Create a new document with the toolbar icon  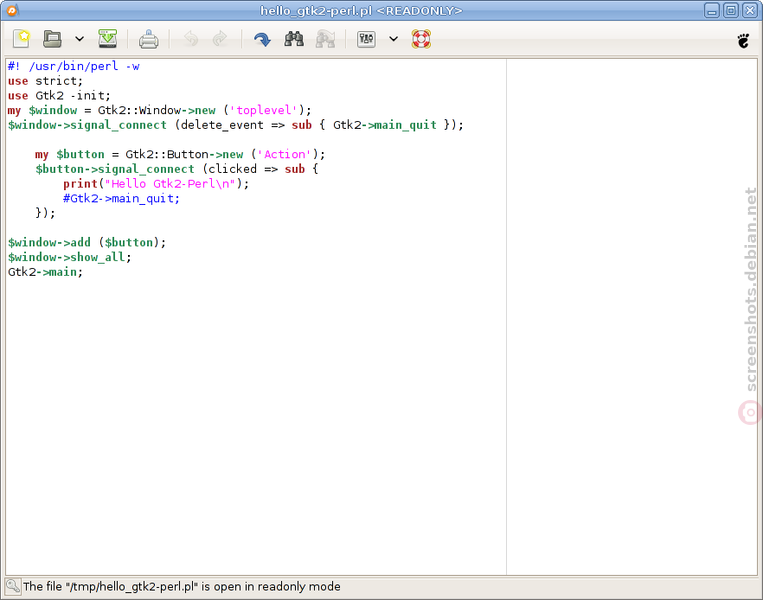21,39
